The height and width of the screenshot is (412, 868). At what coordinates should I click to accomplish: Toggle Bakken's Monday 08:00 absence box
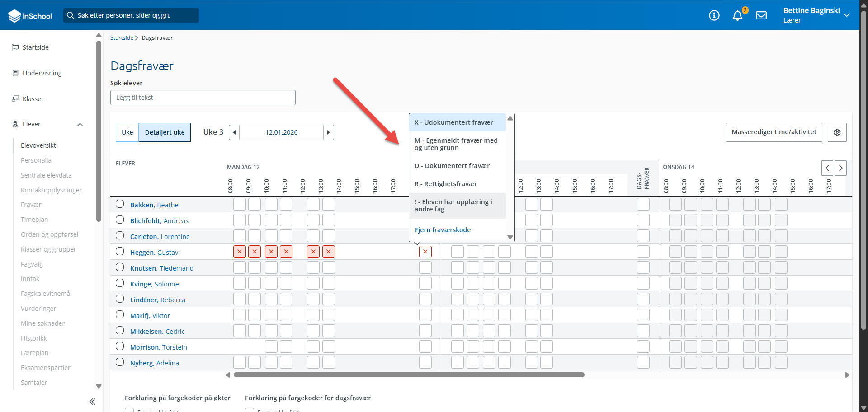click(240, 204)
